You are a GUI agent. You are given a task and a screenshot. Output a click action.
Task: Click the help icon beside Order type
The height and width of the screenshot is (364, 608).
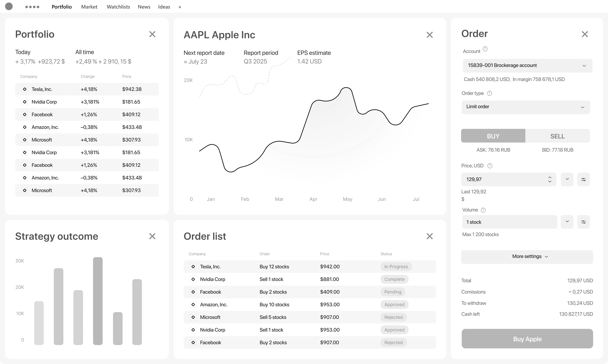[x=489, y=93]
